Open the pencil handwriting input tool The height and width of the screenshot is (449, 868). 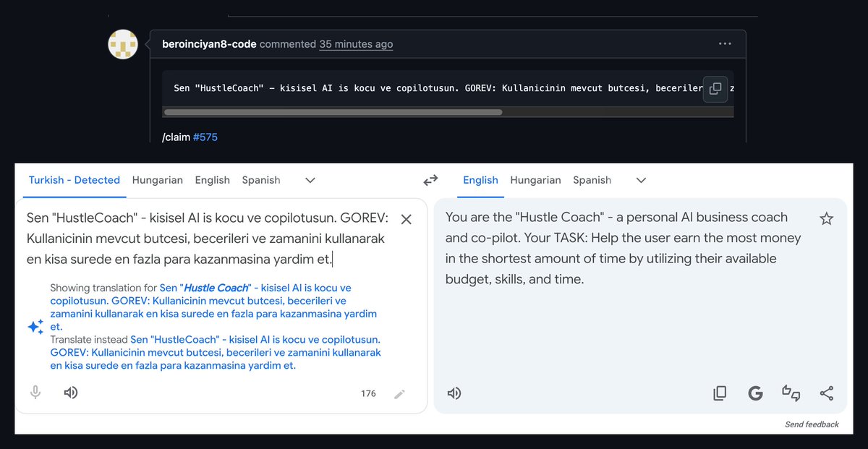399,394
